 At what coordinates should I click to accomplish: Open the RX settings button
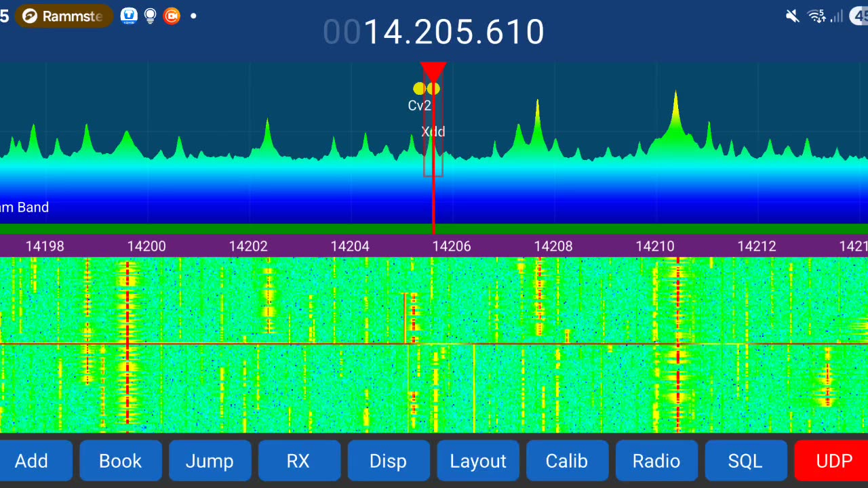(x=299, y=461)
